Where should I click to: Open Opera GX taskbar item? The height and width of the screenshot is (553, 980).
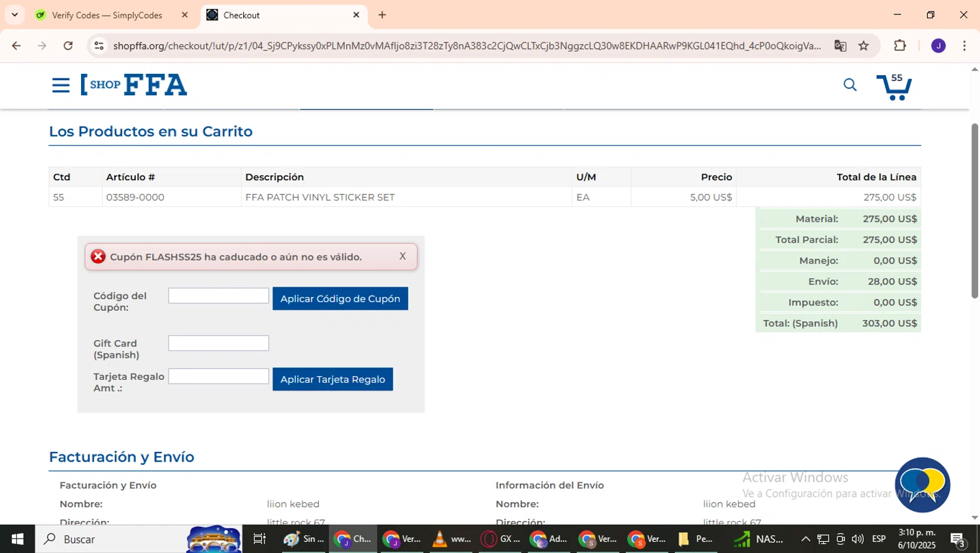pyautogui.click(x=500, y=539)
